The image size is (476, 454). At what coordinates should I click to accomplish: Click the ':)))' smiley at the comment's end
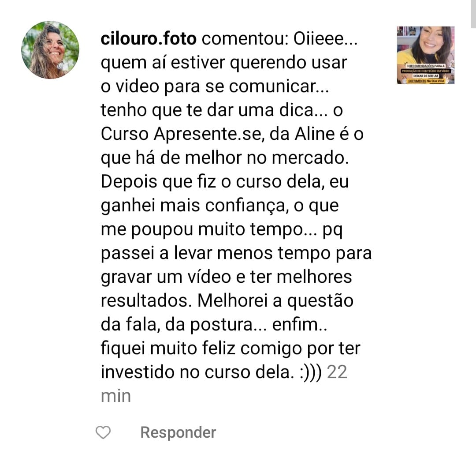(310, 372)
